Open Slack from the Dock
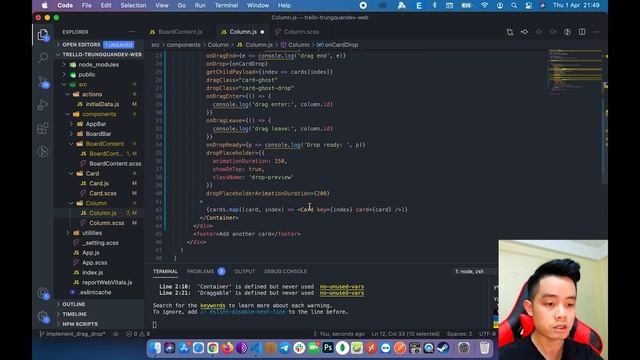The width and height of the screenshot is (640, 360). point(299,348)
